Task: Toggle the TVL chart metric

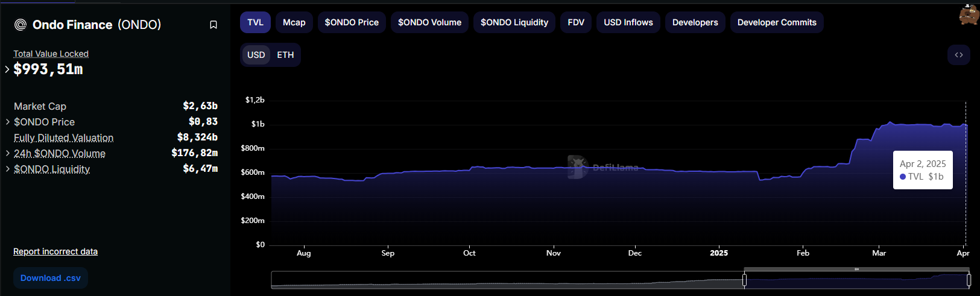Action: (x=256, y=22)
